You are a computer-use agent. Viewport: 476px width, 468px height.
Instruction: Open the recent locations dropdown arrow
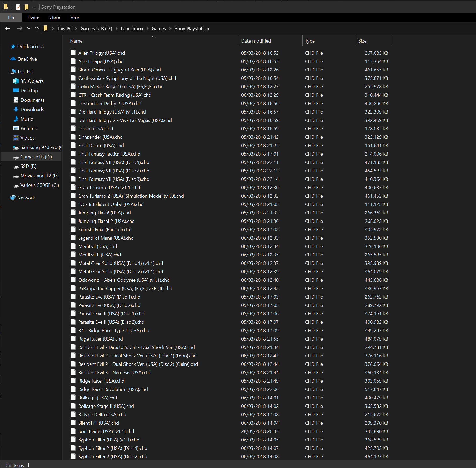[29, 28]
